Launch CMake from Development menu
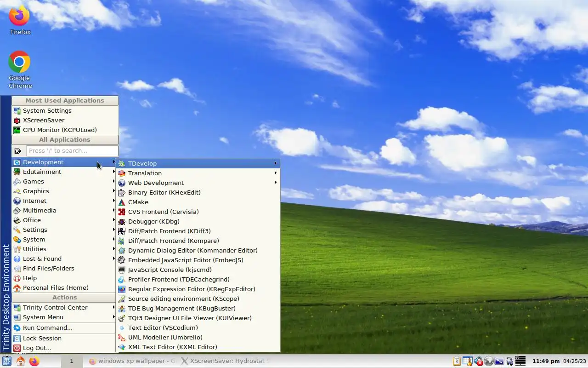 198,202
